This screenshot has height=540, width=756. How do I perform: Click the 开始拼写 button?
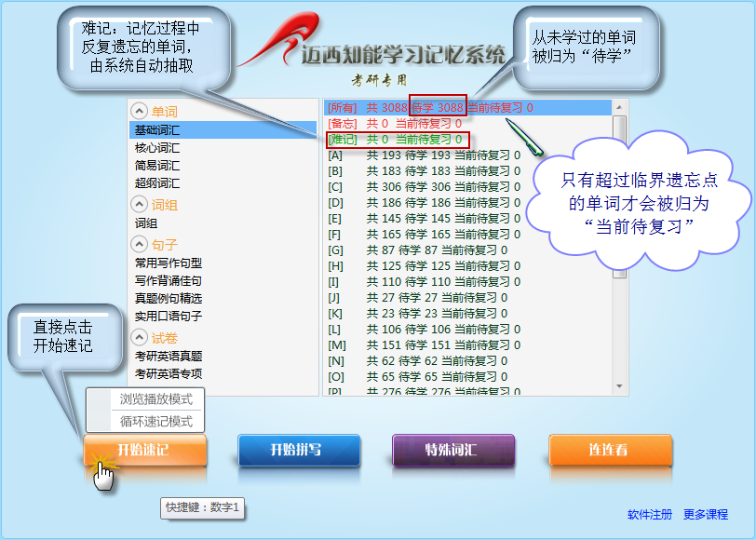coord(299,450)
